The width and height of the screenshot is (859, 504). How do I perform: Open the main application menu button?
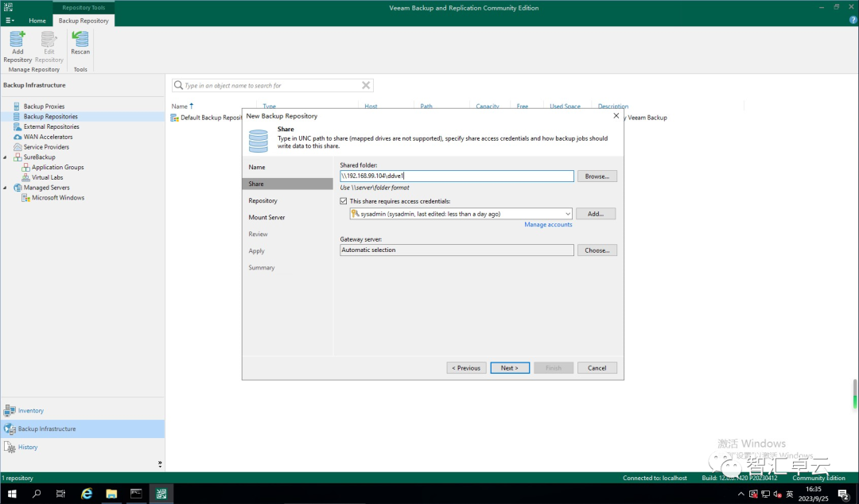click(10, 20)
